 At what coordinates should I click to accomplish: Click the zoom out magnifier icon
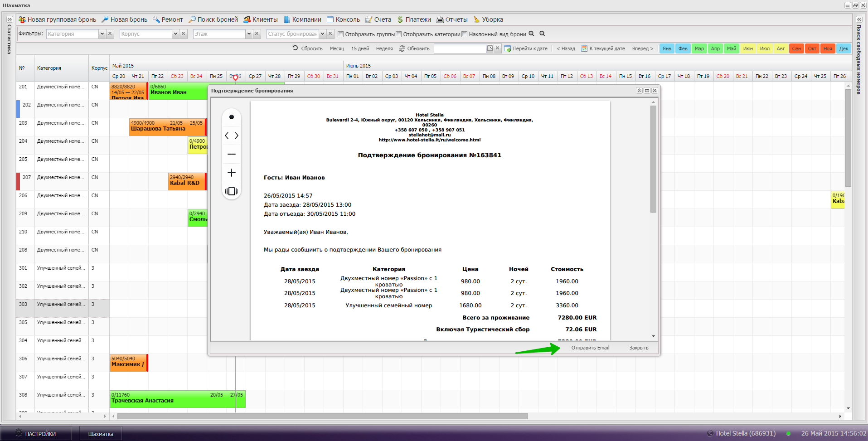point(542,34)
